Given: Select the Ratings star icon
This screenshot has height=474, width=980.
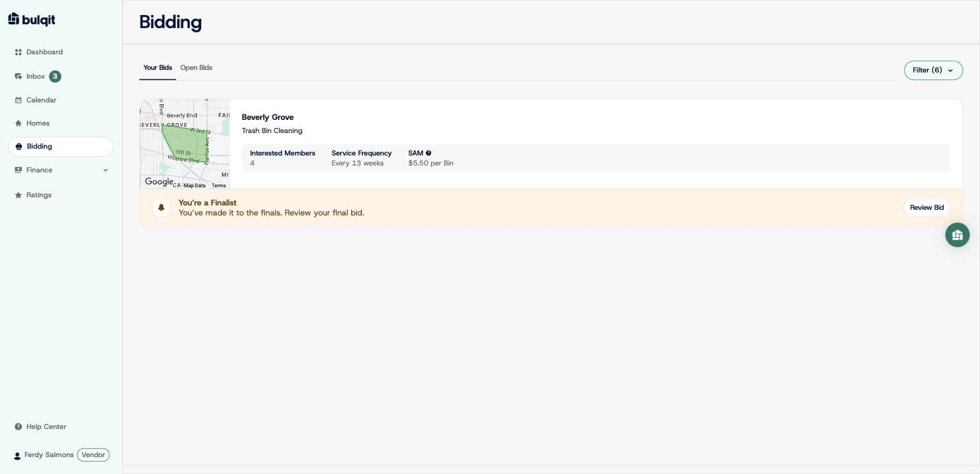Looking at the screenshot, I should click(18, 195).
